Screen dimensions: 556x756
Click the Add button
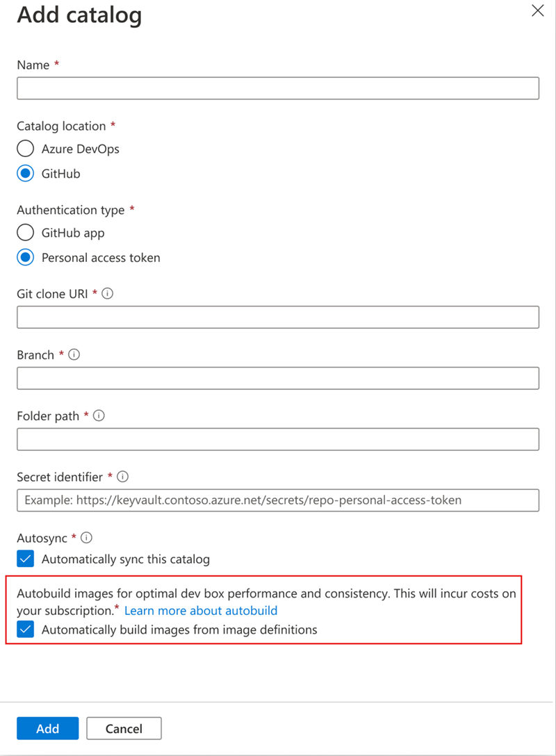(47, 728)
